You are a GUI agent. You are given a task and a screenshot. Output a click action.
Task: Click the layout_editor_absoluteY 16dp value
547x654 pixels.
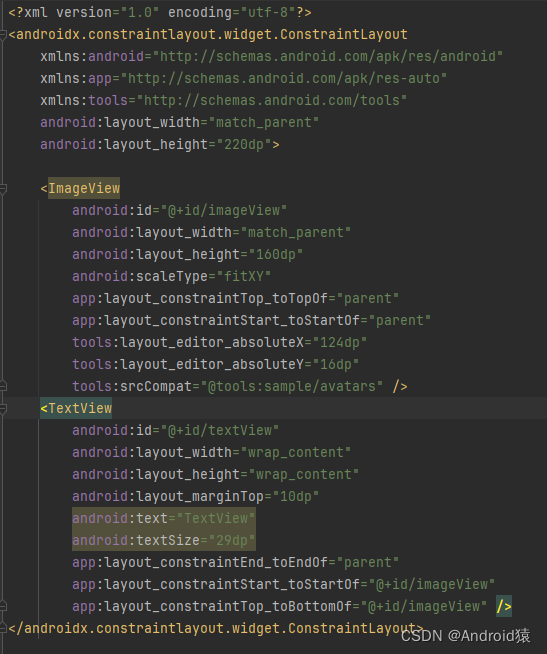[336, 365]
